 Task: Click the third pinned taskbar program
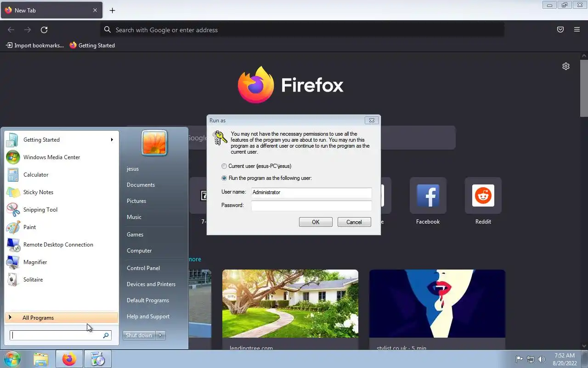[x=97, y=359]
